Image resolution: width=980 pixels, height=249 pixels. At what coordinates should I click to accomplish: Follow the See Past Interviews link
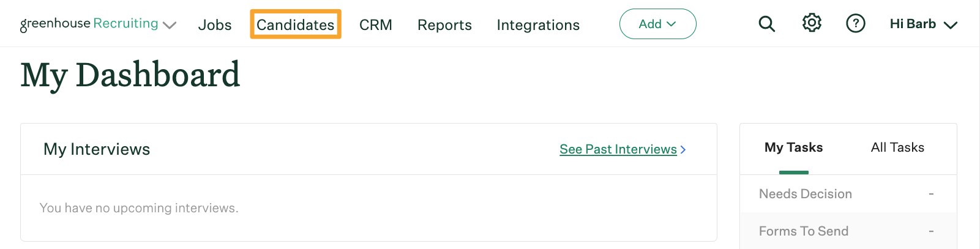[x=618, y=149]
